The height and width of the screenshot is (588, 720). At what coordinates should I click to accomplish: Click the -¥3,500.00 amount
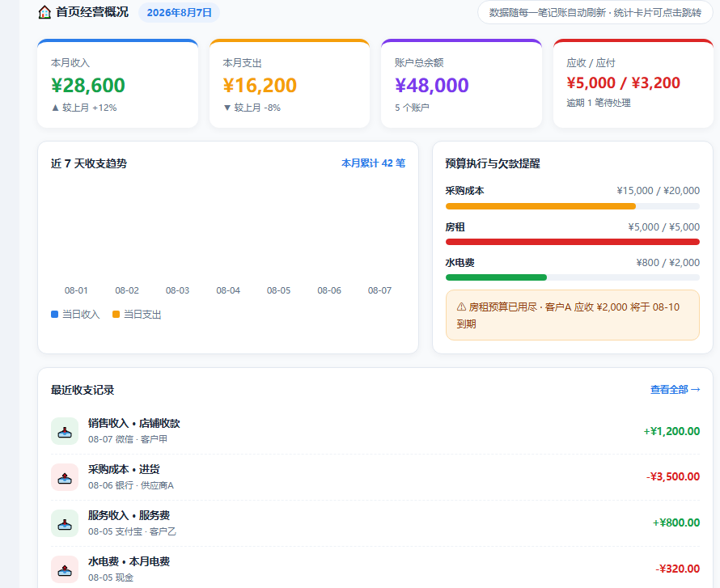(x=673, y=477)
